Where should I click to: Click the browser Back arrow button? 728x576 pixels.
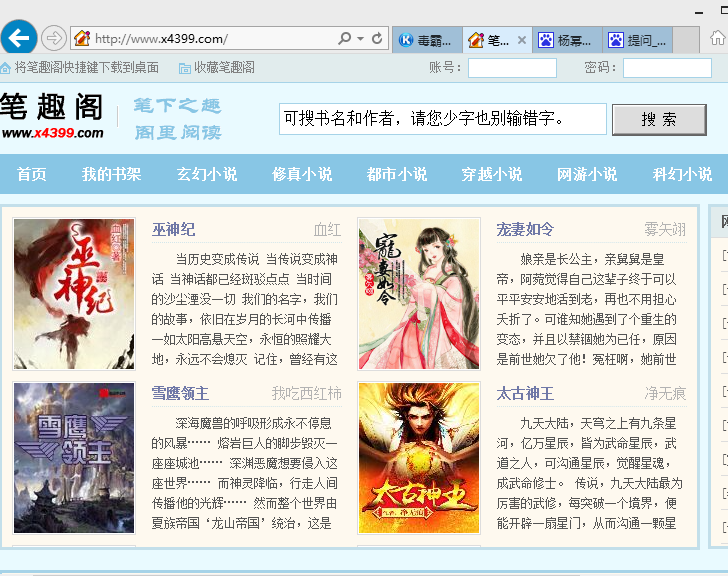pyautogui.click(x=19, y=38)
